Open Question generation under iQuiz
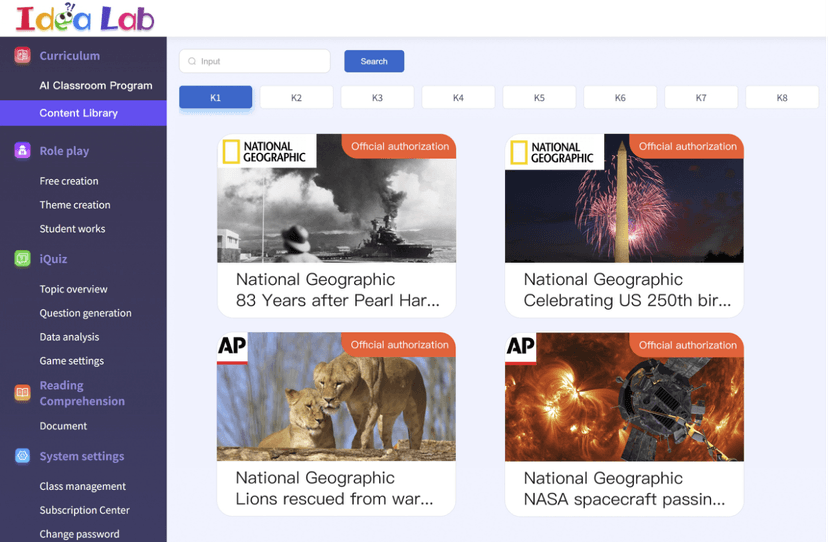 pyautogui.click(x=85, y=313)
